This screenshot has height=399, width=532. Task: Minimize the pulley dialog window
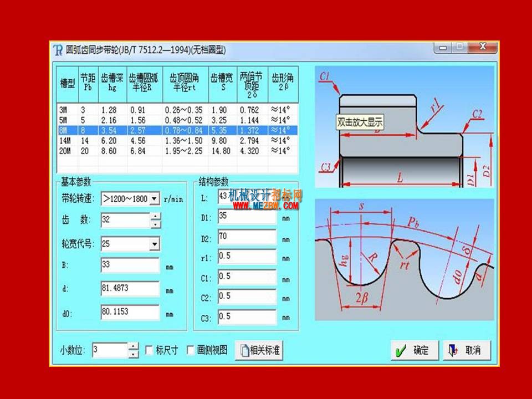[442, 48]
